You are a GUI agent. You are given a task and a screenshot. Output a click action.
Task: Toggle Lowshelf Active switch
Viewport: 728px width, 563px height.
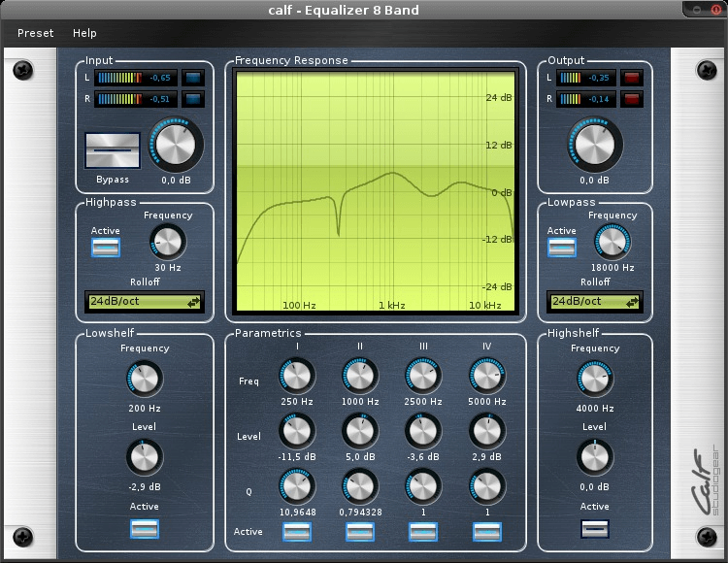click(x=145, y=529)
